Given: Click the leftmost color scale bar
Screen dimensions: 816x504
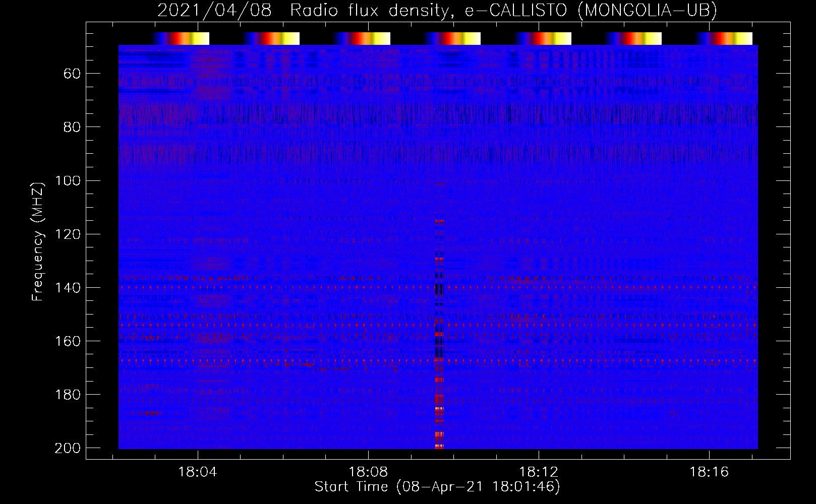Looking at the screenshot, I should tap(181, 38).
